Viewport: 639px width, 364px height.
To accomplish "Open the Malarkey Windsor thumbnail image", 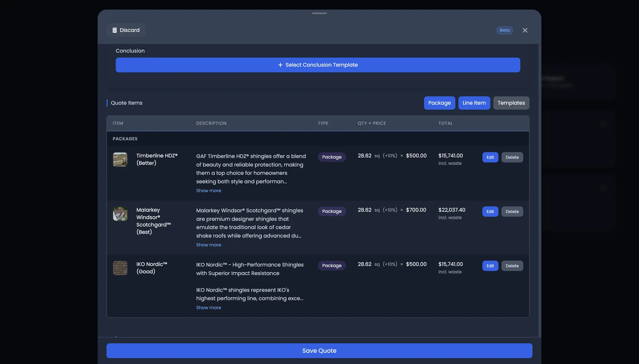I will 120,214.
